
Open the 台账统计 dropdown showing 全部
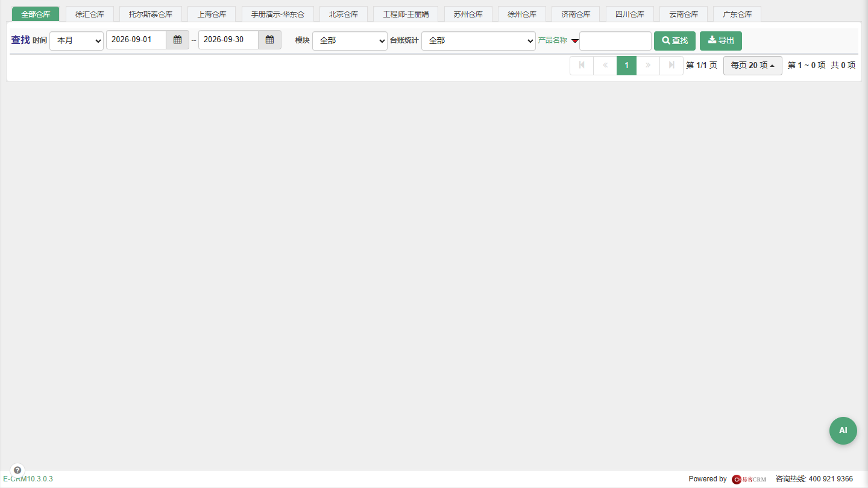pyautogui.click(x=479, y=40)
